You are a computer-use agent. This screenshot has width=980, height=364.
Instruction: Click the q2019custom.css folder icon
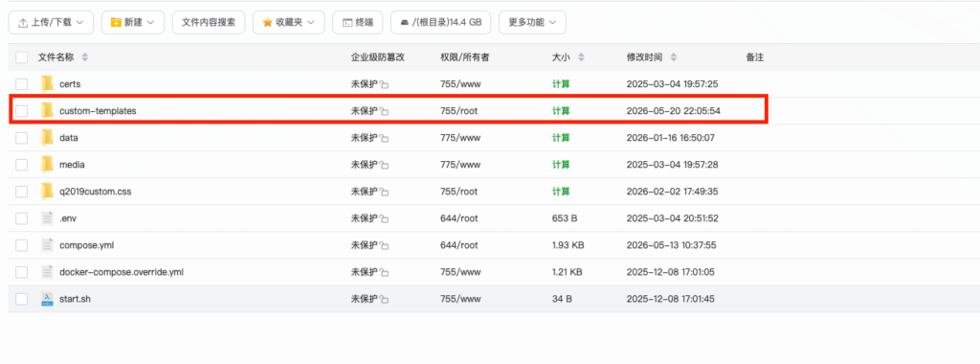(47, 191)
